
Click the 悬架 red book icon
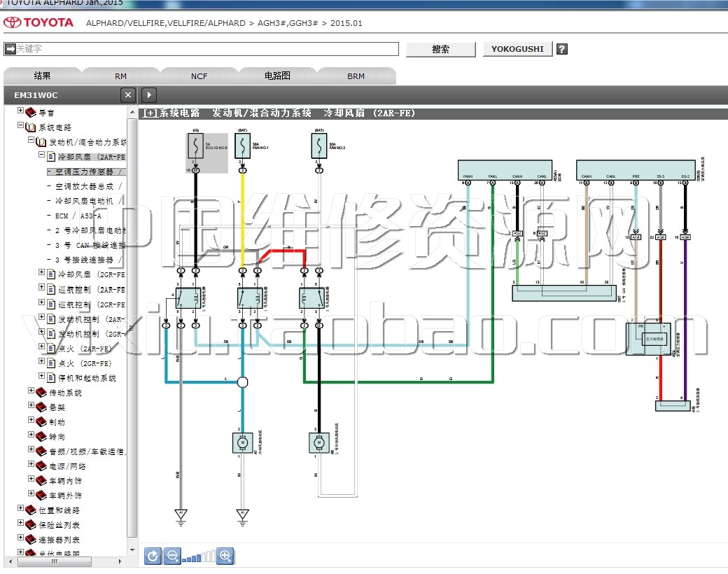[x=41, y=407]
